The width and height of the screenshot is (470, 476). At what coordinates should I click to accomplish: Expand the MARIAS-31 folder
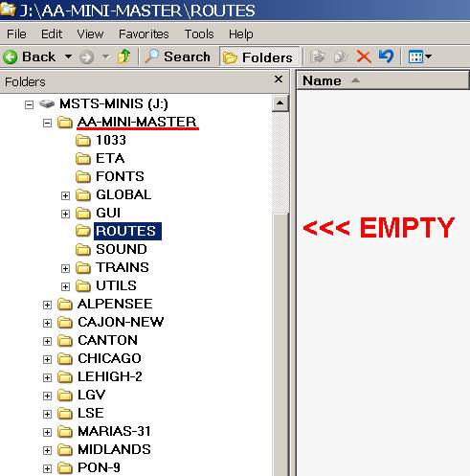point(47,432)
